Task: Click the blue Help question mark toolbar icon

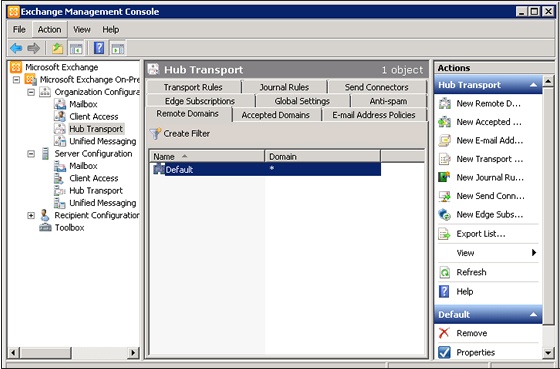Action: click(x=99, y=48)
